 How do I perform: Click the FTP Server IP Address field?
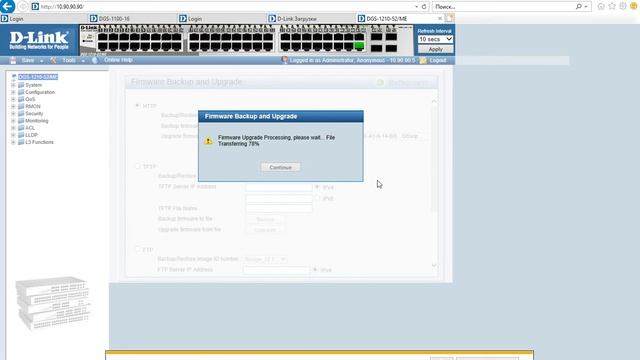[277, 270]
